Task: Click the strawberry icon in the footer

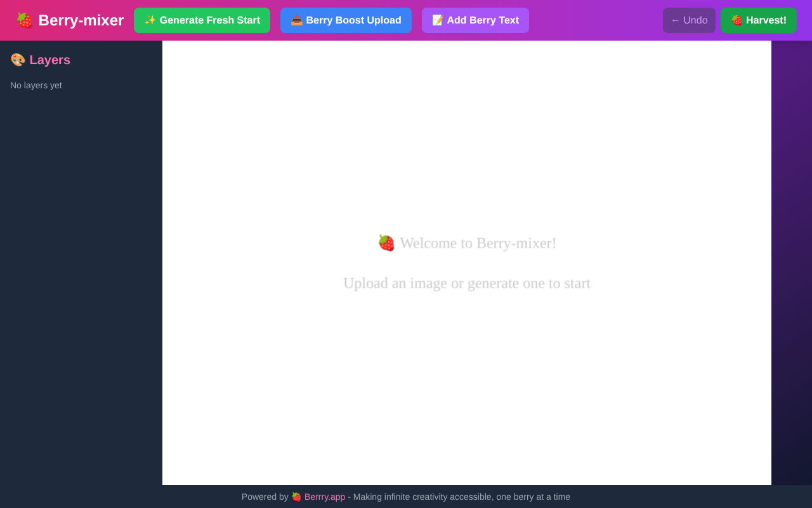Action: click(x=296, y=497)
